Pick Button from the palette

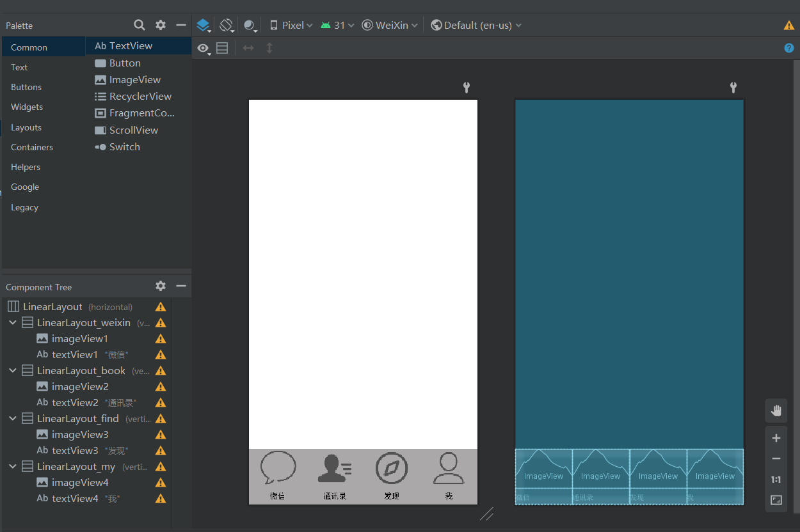(x=138, y=63)
